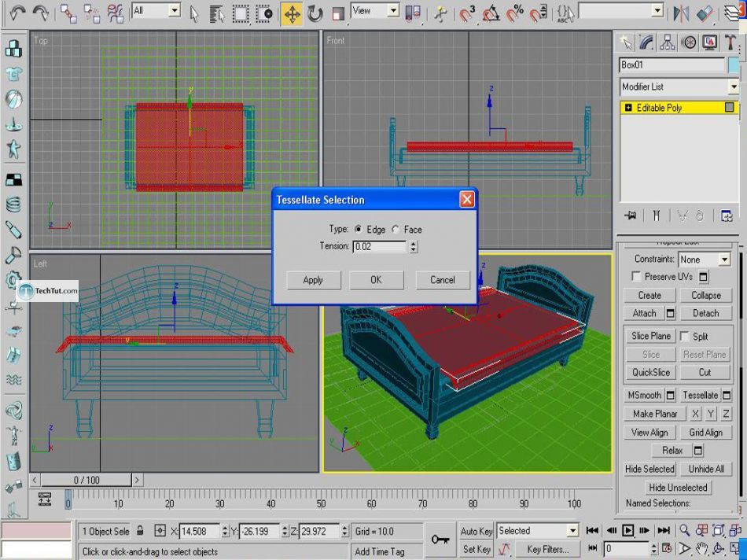Enable the Preserve UVs checkbox
The width and height of the screenshot is (747, 560).
pos(635,276)
